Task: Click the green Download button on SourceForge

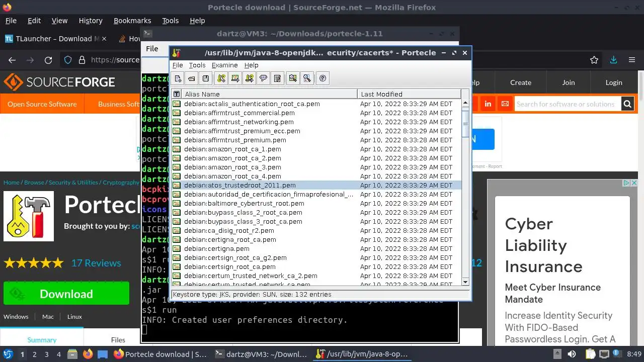Action: [66, 294]
